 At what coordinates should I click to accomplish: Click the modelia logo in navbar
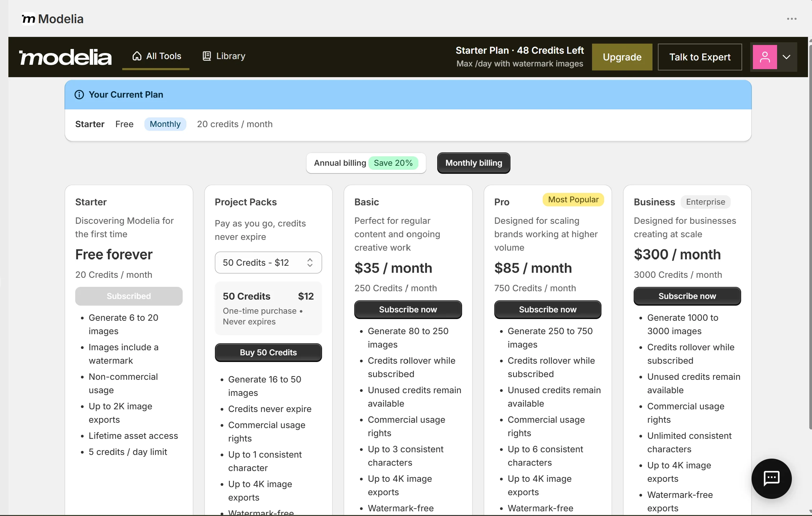point(65,57)
